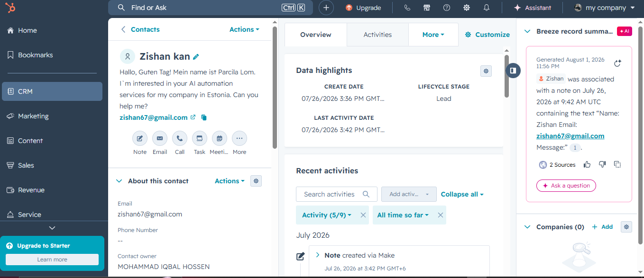Copy the Breeze summary text
The width and height of the screenshot is (644, 278).
tap(617, 164)
